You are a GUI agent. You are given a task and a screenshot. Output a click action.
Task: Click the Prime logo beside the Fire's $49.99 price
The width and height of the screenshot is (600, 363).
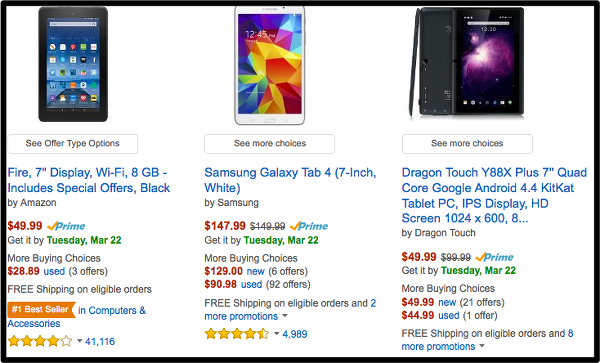click(x=66, y=226)
